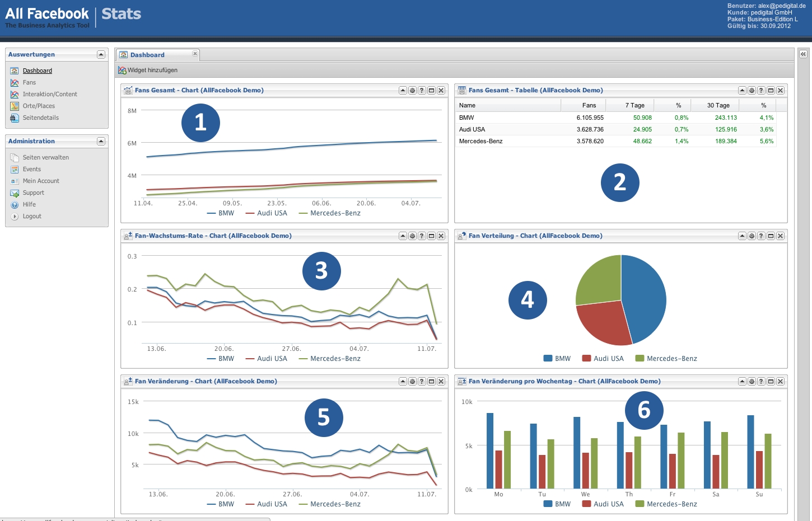Sort table by Name column header

click(508, 105)
